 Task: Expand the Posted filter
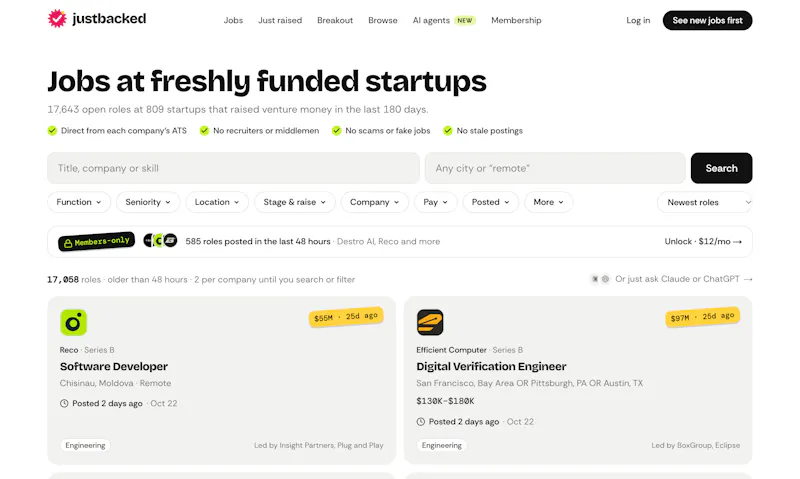click(491, 202)
